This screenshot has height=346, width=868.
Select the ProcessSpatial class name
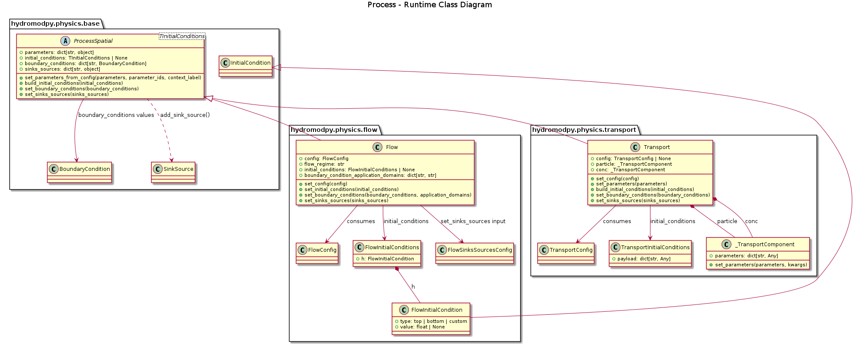pos(93,41)
